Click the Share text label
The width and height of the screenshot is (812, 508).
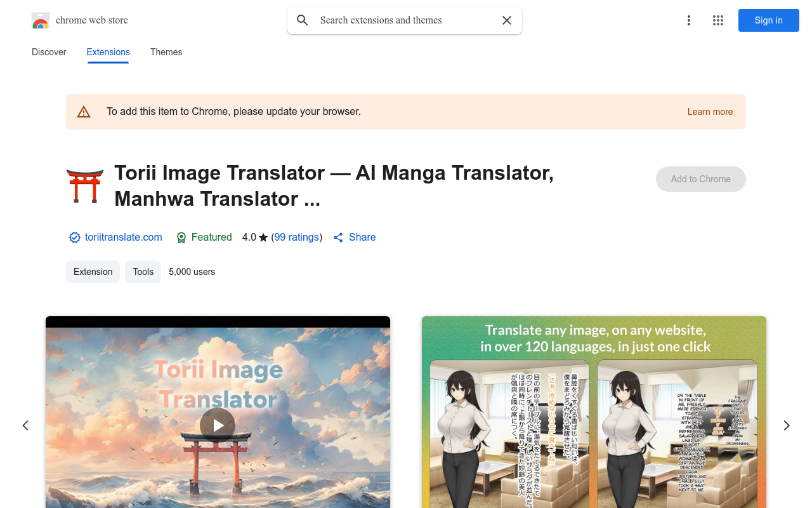[x=362, y=237]
